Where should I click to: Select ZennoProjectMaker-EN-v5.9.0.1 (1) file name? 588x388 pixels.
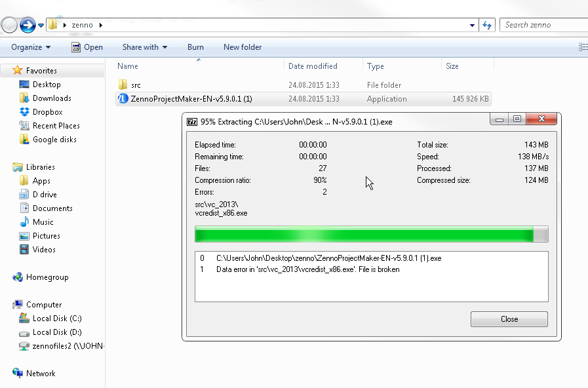[191, 99]
